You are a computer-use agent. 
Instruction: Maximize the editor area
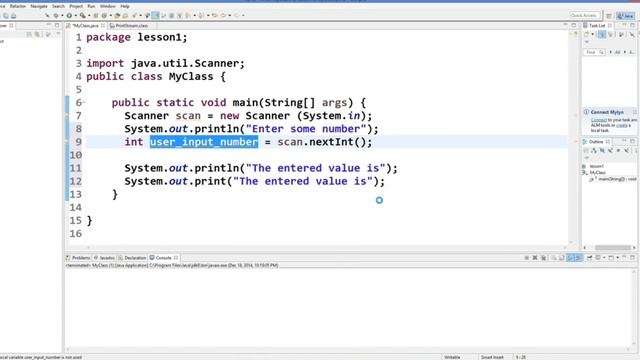click(x=574, y=25)
